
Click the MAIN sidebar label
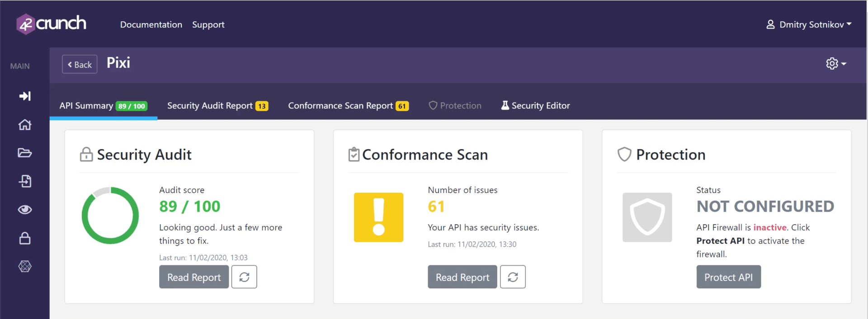point(20,66)
